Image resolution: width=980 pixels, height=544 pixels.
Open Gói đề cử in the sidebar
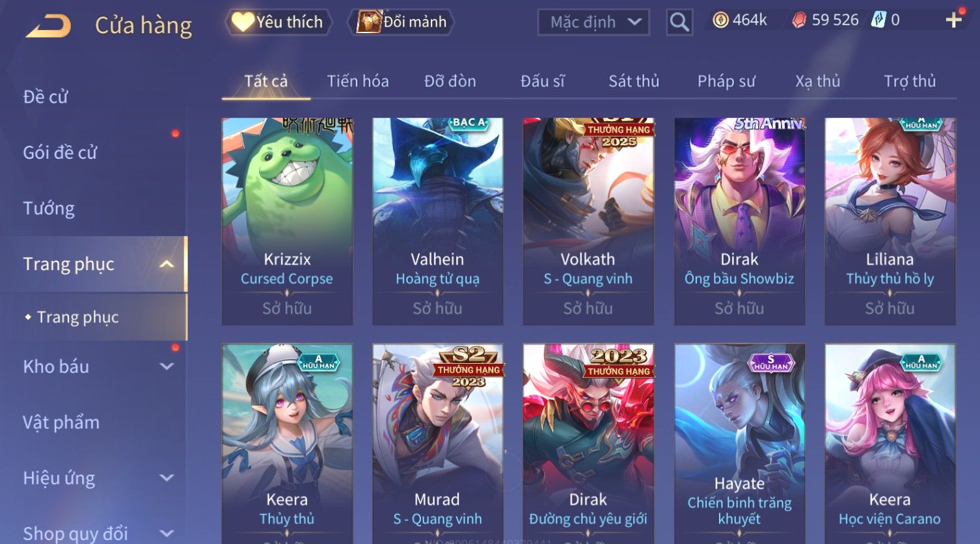pos(60,152)
